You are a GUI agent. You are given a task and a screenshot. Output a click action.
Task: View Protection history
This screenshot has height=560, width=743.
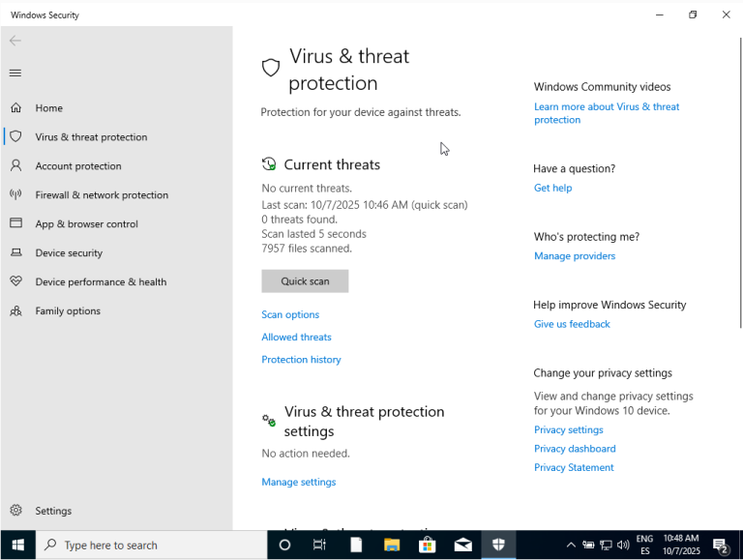301,360
